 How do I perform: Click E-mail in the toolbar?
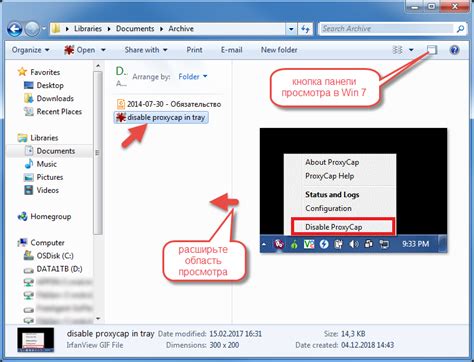pos(231,50)
